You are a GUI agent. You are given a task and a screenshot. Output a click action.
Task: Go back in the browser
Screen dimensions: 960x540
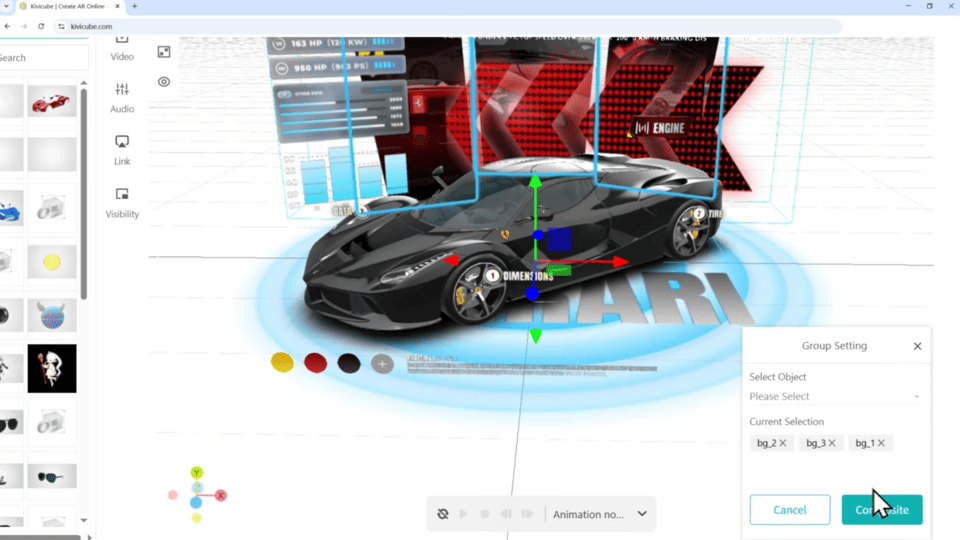pyautogui.click(x=7, y=26)
